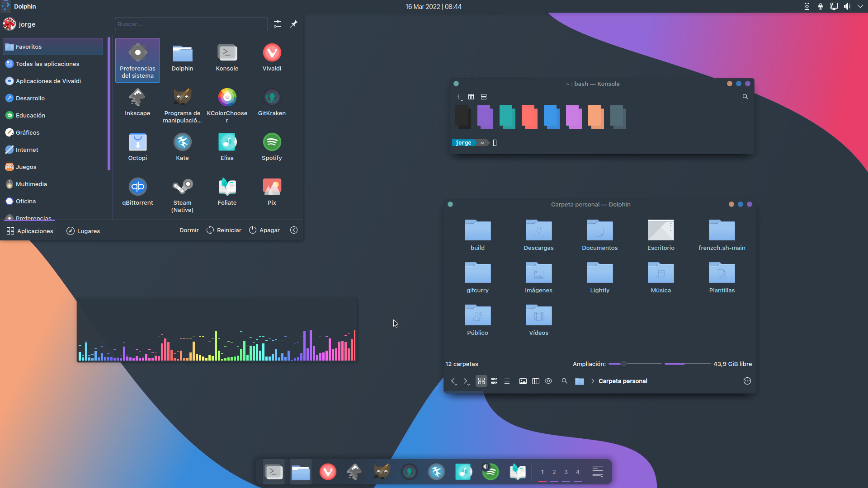Adjust the Ampliación zoom slider
868x488 pixels.
(x=624, y=364)
